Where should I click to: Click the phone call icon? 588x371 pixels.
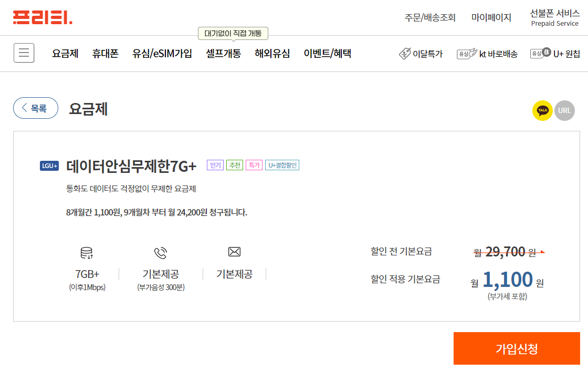click(161, 253)
